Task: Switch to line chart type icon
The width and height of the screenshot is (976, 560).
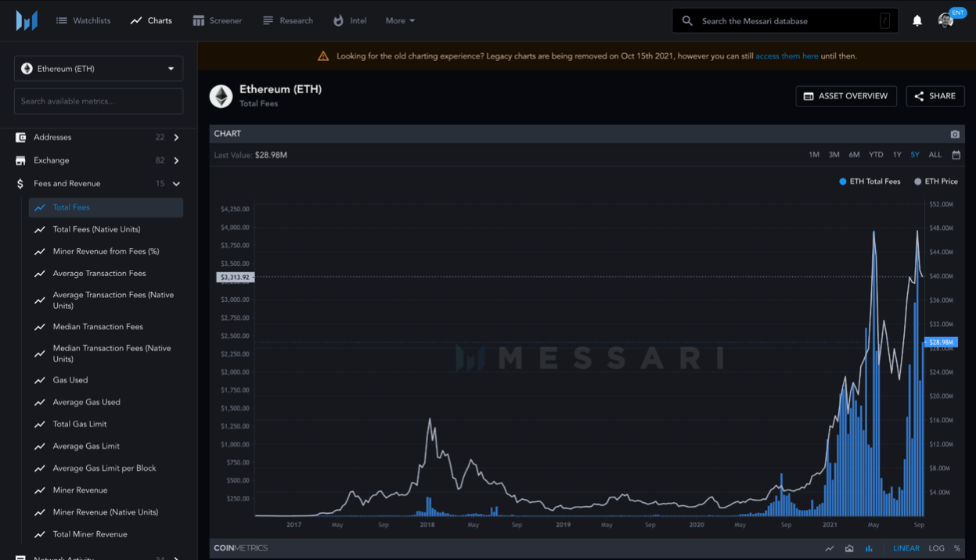Action: tap(830, 548)
